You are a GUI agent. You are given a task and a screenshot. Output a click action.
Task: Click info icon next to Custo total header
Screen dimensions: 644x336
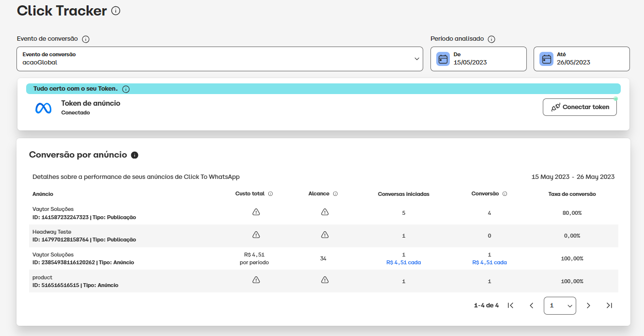click(270, 194)
